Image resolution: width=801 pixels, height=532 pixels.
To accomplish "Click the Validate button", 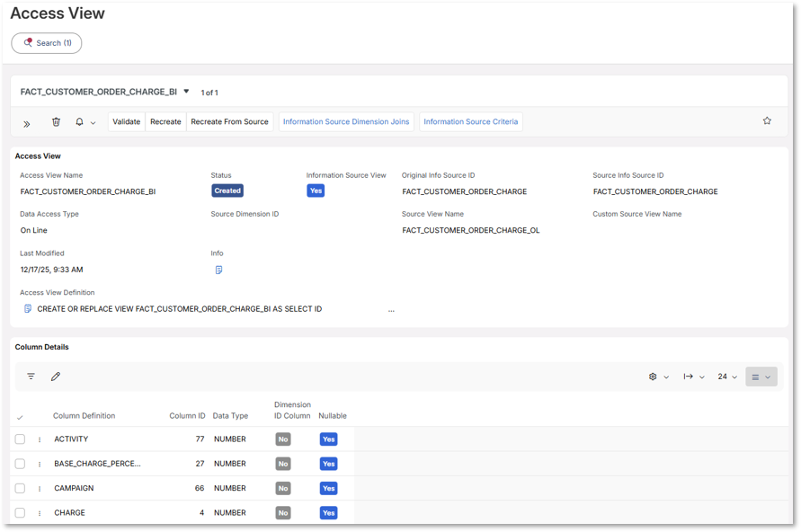I will point(126,121).
